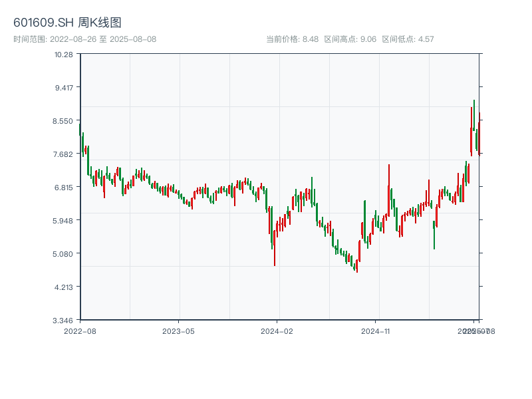Select the 时间范围 date range text
The image size is (532, 399).
[x=84, y=39]
